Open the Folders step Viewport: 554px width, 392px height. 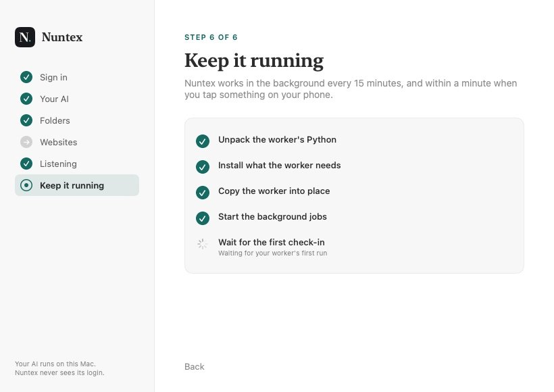pos(76,120)
